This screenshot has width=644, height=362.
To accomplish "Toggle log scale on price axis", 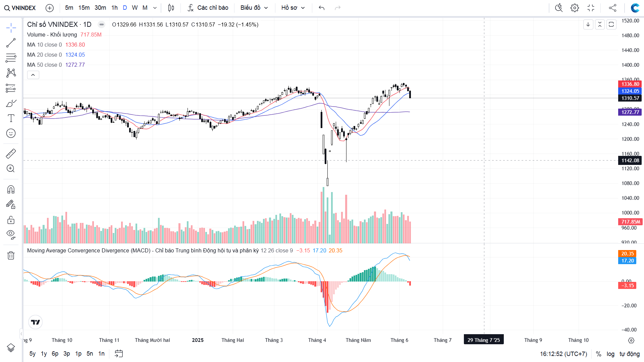I will (x=610, y=354).
